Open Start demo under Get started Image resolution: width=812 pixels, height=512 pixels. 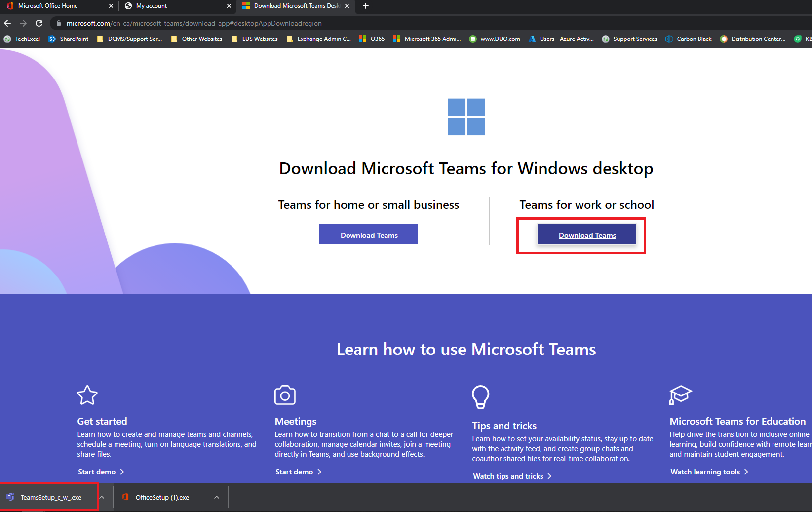coord(101,472)
